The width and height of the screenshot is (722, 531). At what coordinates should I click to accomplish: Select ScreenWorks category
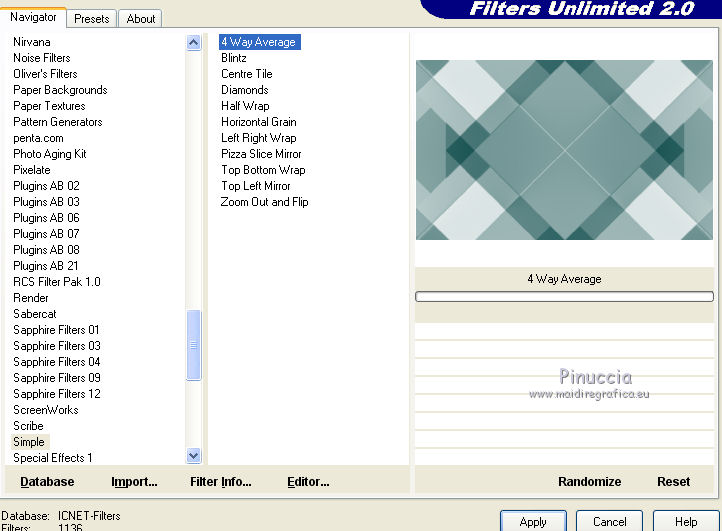(x=46, y=410)
